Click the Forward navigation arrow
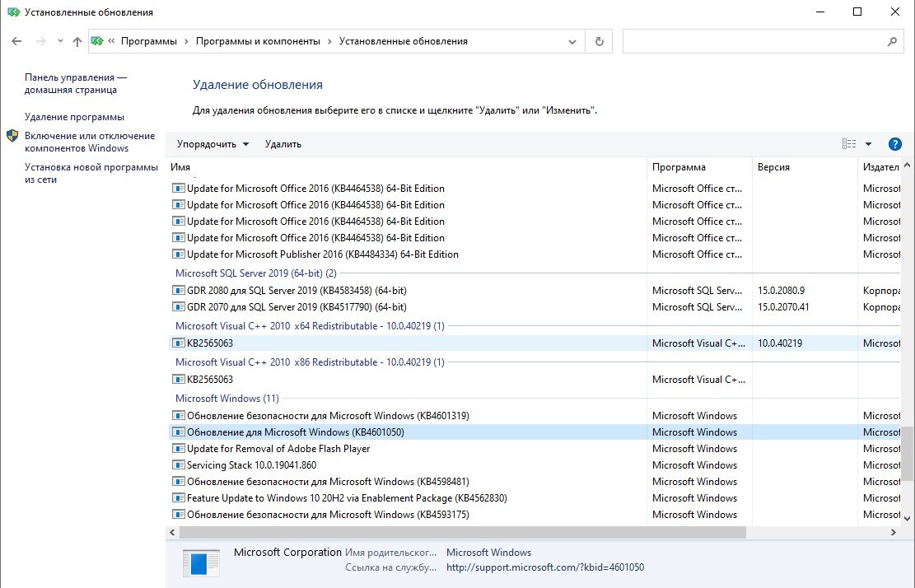Image resolution: width=915 pixels, height=588 pixels. (x=41, y=41)
